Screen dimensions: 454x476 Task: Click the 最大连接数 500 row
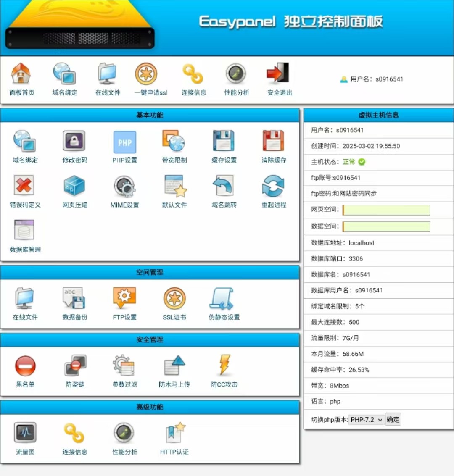pos(379,322)
